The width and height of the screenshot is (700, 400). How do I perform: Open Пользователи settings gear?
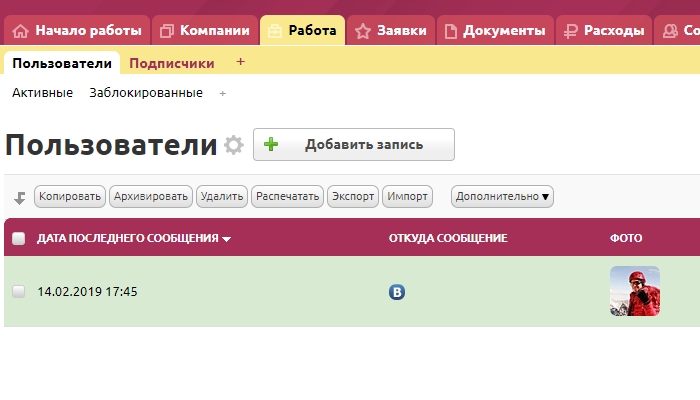coord(233,145)
